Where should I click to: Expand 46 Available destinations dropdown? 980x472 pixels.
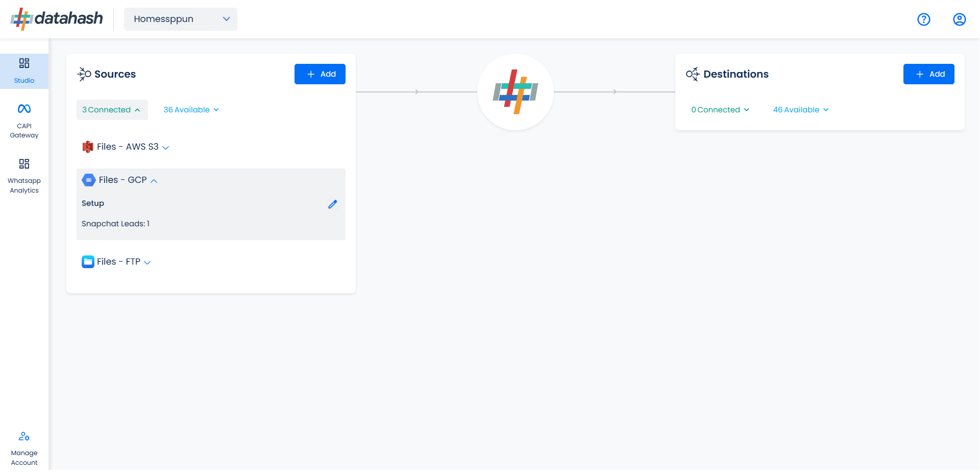point(801,110)
